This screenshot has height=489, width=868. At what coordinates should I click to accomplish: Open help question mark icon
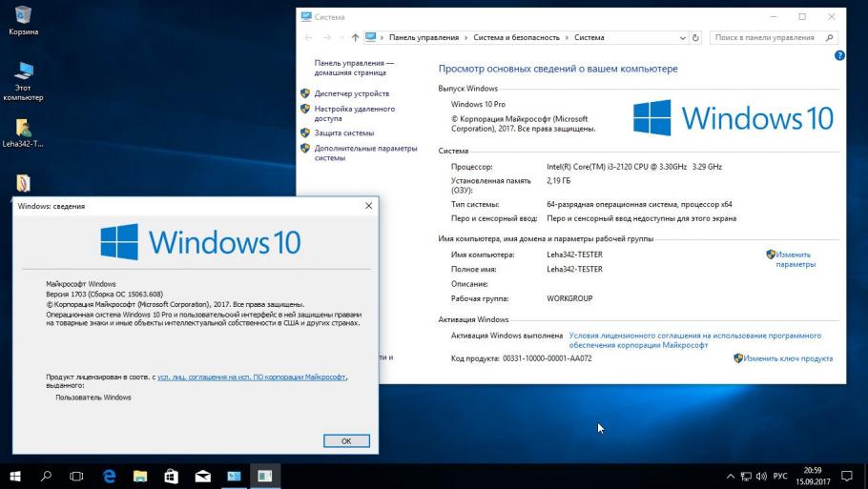[x=839, y=55]
